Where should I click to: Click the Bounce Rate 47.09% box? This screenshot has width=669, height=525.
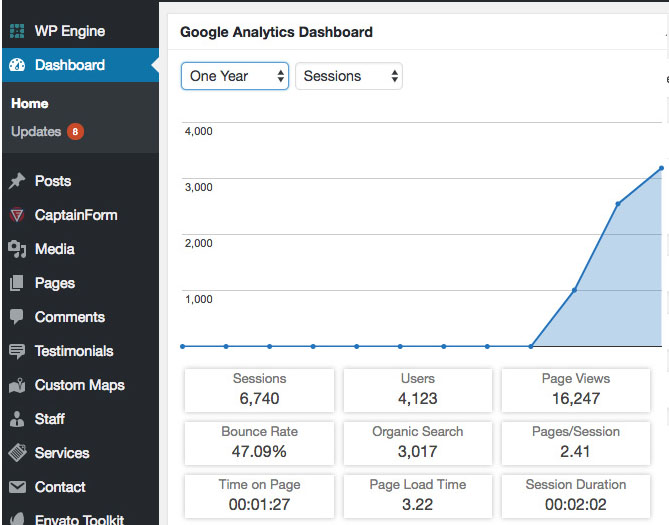[259, 443]
